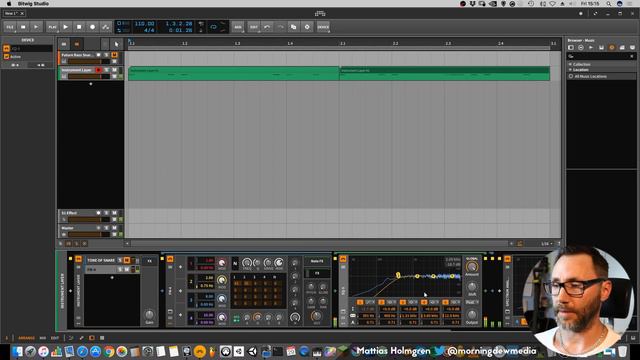Start playback with the transport play button
Screen dimensions: 640x360
(66, 27)
